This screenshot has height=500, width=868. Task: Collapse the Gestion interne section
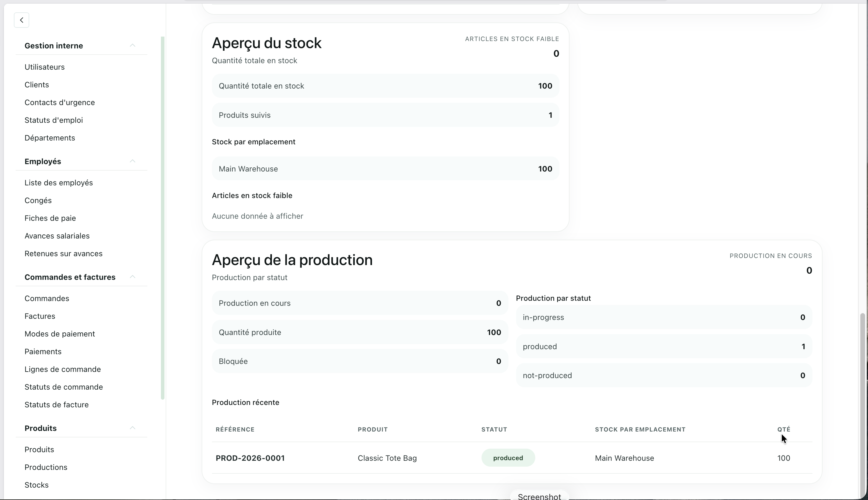click(133, 45)
